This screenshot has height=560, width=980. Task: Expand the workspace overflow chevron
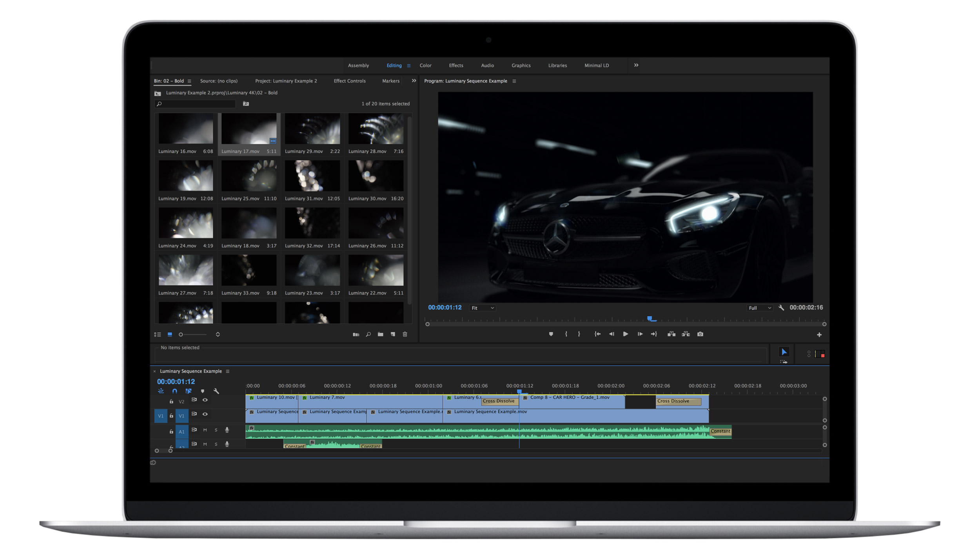tap(636, 65)
